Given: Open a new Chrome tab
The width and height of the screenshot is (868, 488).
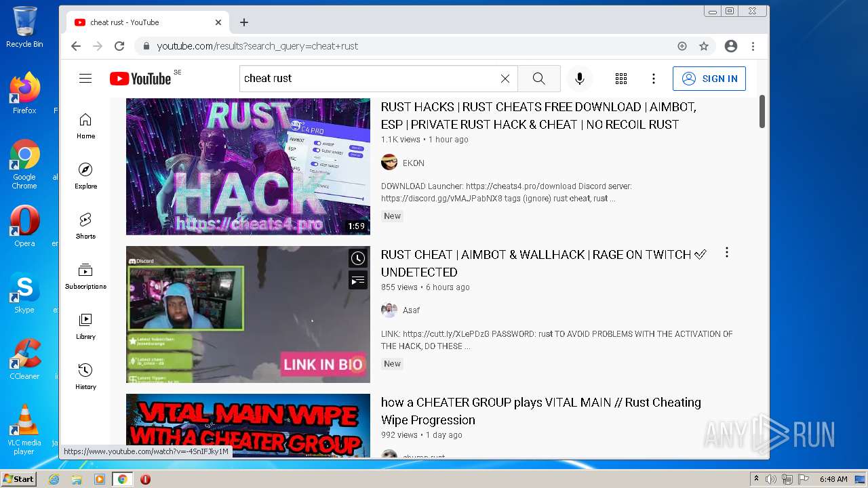Looking at the screenshot, I should [244, 22].
